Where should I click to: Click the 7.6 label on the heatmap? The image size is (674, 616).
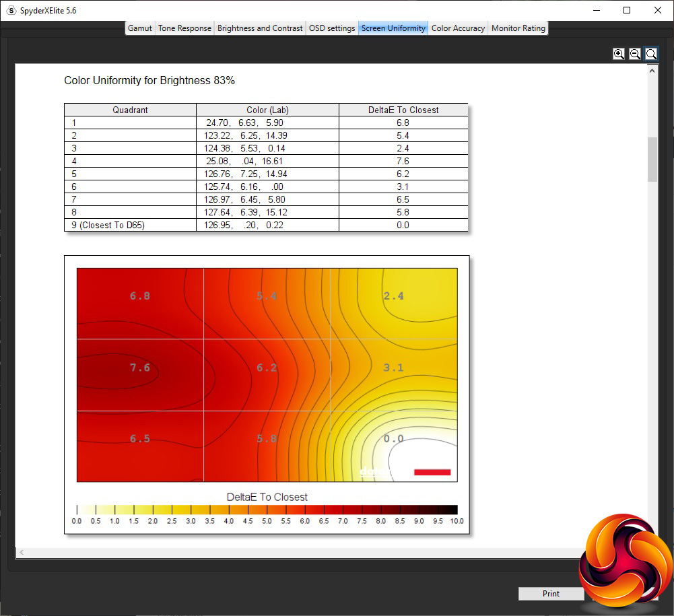point(140,368)
